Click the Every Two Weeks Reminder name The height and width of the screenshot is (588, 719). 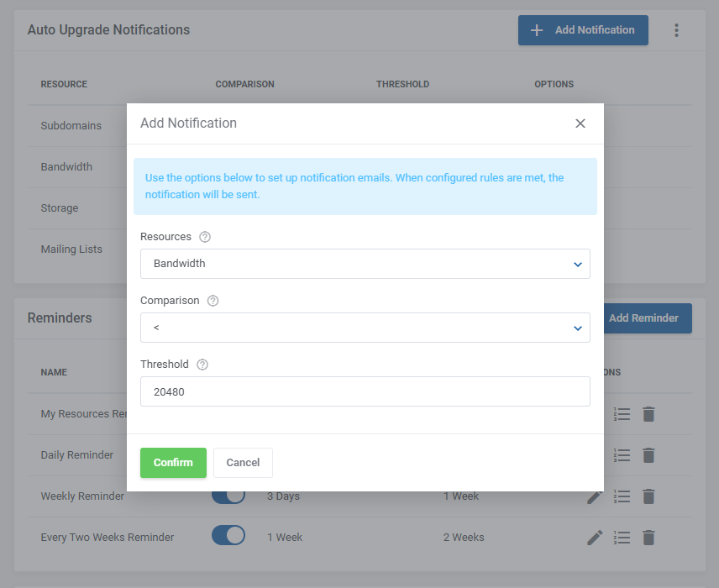coord(108,538)
